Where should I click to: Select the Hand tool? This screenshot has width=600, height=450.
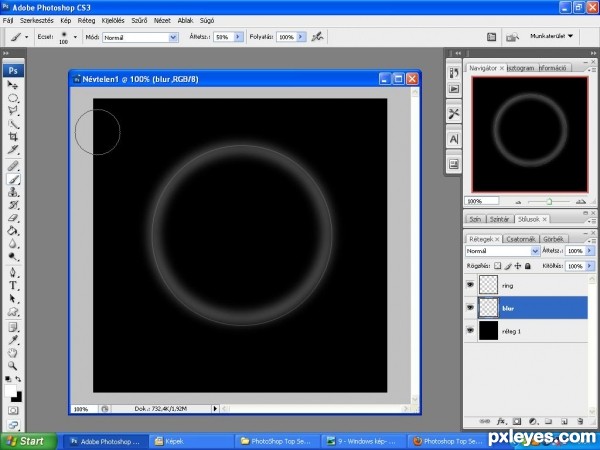tap(13, 352)
